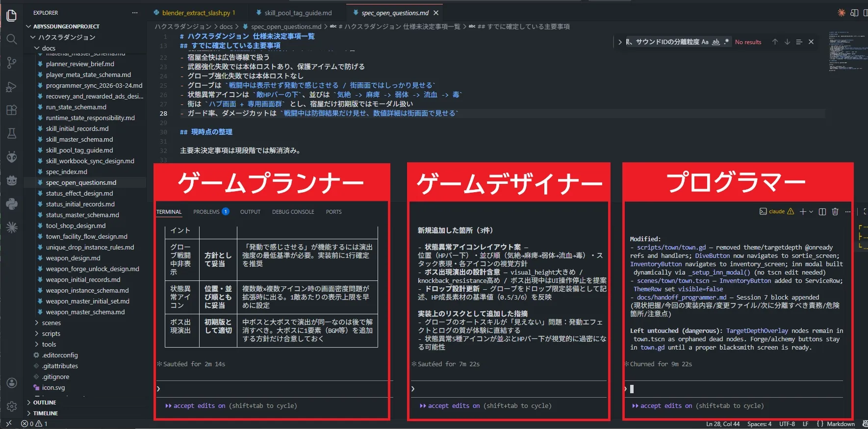Switch to skill_pool_tag_guide.md tab
This screenshot has height=429, width=868.
coord(298,13)
